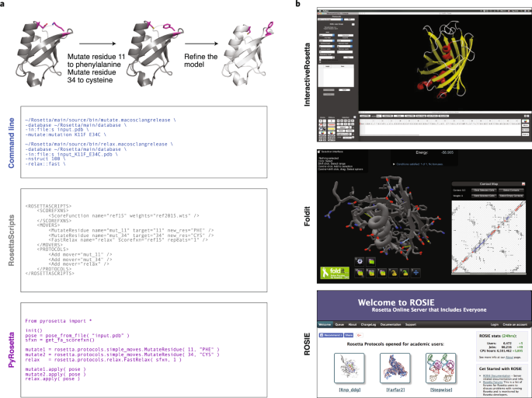532x398 pixels.
Task: Close the Contact Map panel
Action: pyautogui.click(x=523, y=183)
